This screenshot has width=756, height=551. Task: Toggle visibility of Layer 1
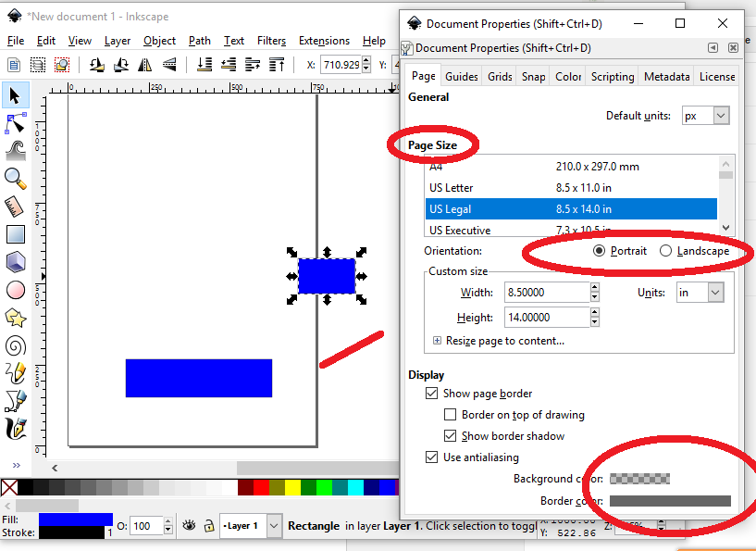coord(189,526)
